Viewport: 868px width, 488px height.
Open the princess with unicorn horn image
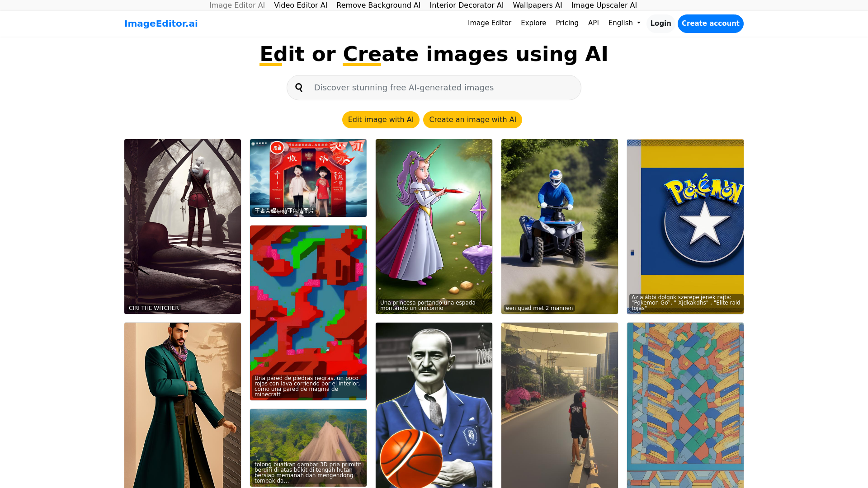click(x=434, y=226)
